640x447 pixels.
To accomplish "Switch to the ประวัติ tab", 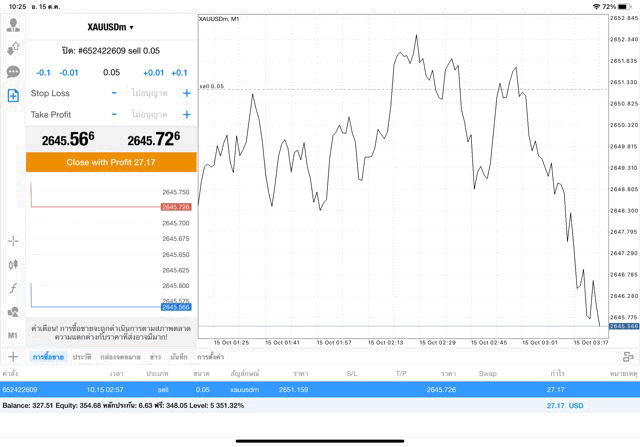I will (x=82, y=357).
